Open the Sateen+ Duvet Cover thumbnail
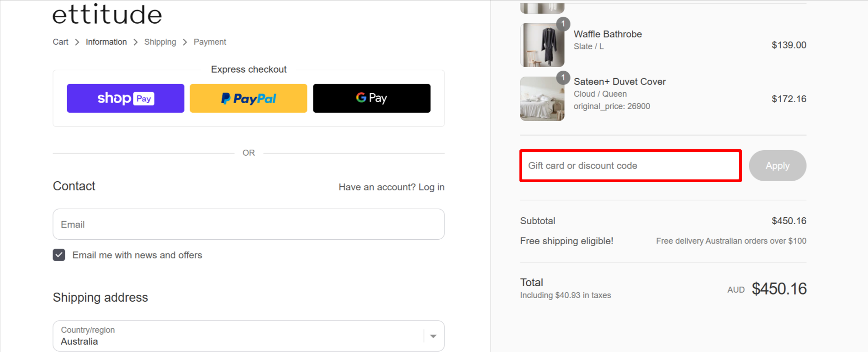The image size is (868, 352). click(x=542, y=99)
